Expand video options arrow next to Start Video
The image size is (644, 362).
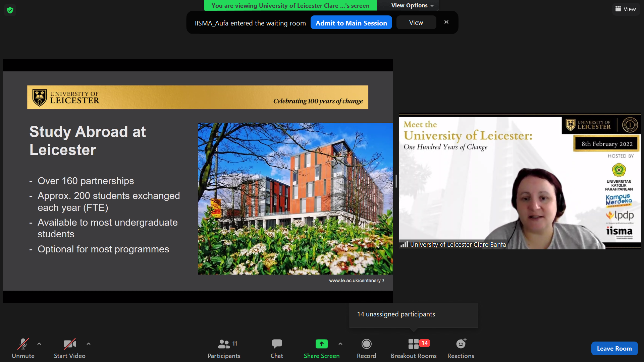click(89, 344)
